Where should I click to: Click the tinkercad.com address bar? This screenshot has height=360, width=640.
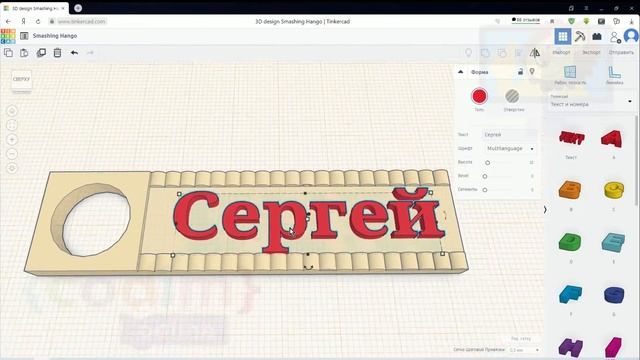click(x=81, y=22)
